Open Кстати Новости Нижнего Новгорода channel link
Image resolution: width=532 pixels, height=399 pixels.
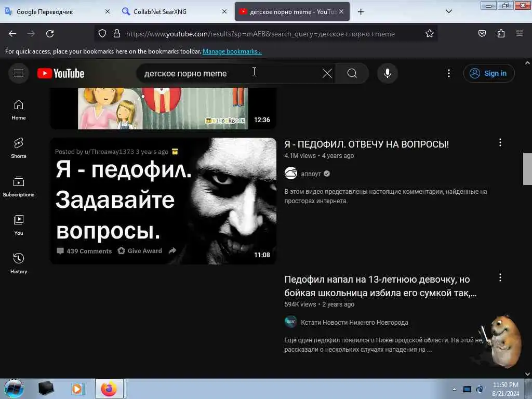[354, 322]
